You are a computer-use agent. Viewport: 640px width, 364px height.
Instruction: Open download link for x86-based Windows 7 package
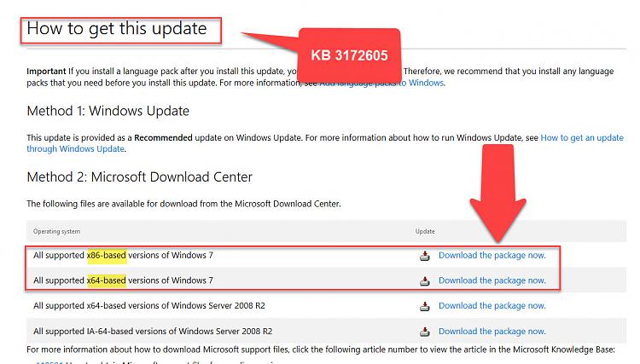(492, 255)
